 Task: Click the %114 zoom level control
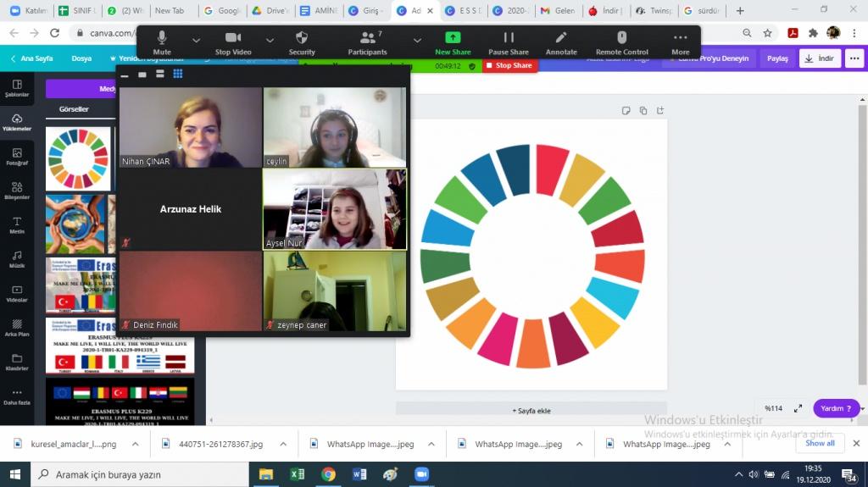pyautogui.click(x=773, y=408)
